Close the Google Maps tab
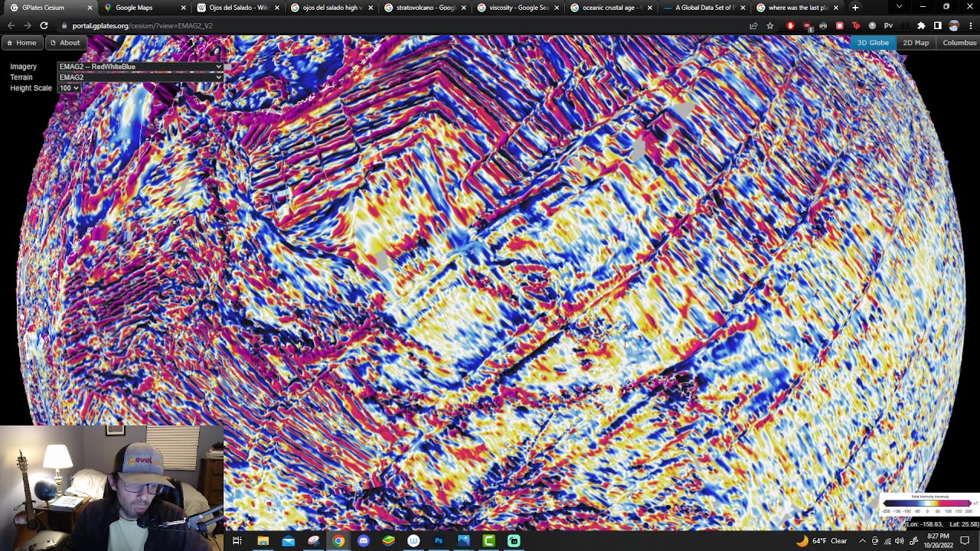The image size is (980, 551). [183, 8]
